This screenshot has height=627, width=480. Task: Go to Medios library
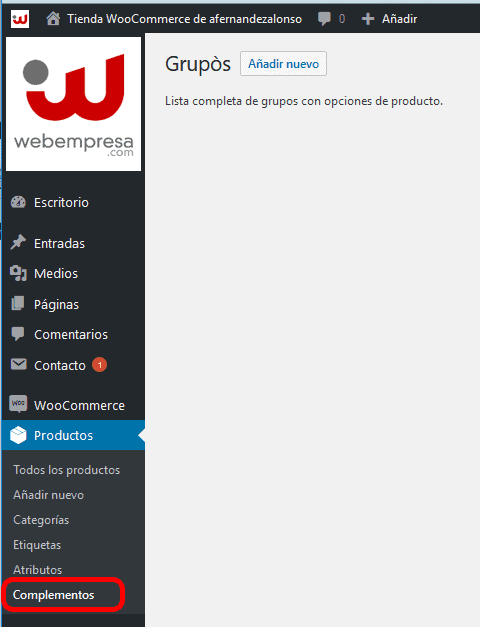coord(56,274)
